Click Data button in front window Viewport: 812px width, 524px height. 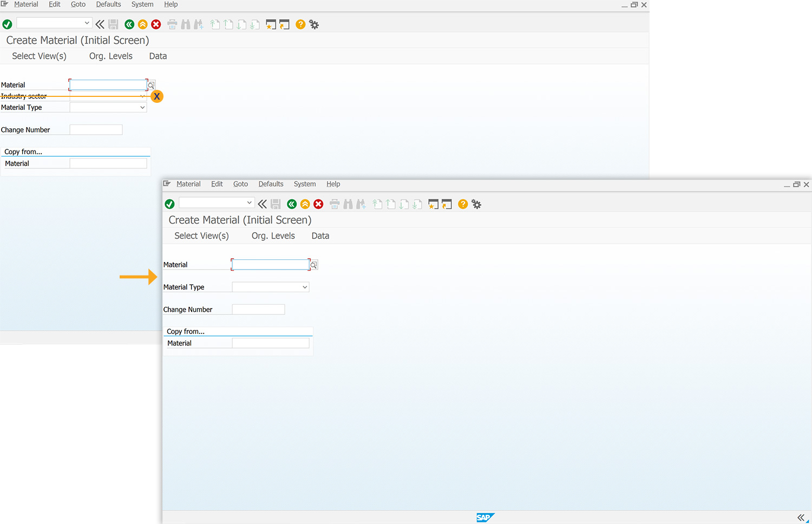(320, 236)
